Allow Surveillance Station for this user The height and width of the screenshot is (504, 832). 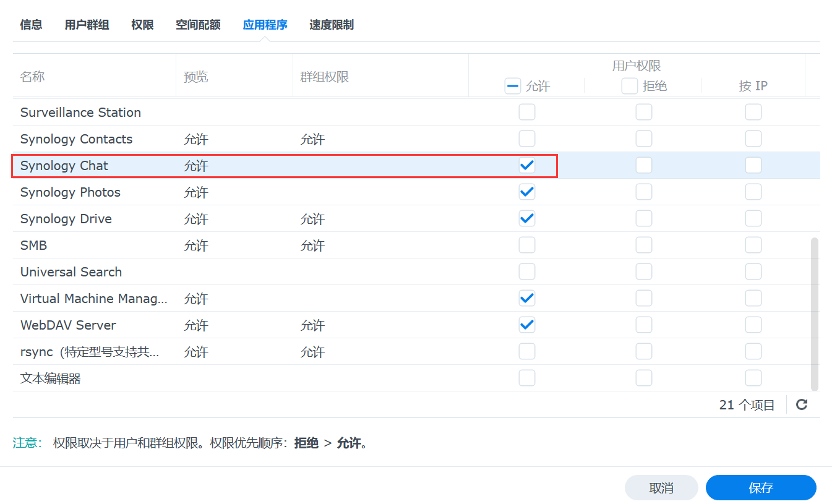tap(527, 112)
